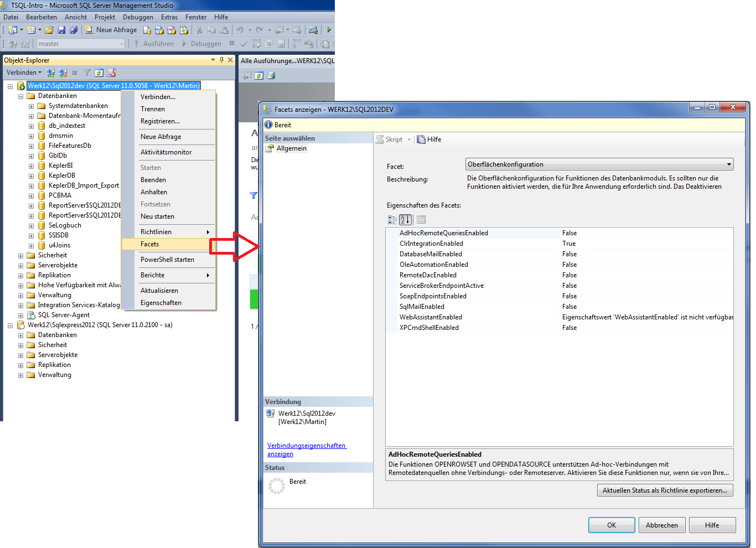This screenshot has height=548, width=756.
Task: Click refresh icon in report toolbar
Action: click(x=259, y=75)
